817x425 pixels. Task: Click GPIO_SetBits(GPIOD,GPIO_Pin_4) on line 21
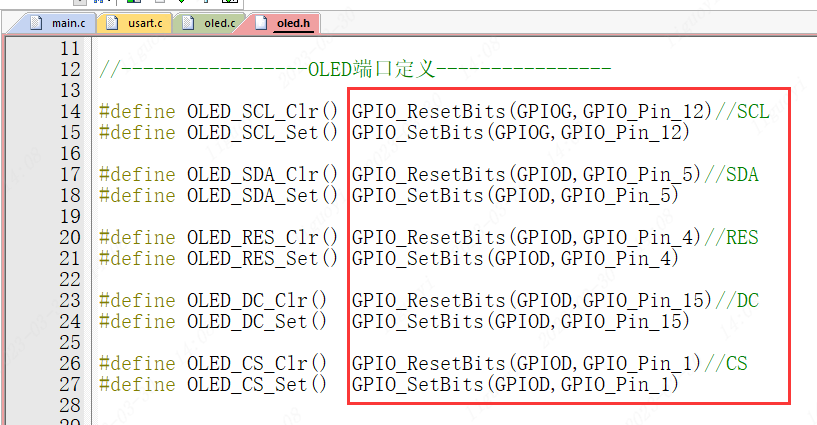point(515,258)
